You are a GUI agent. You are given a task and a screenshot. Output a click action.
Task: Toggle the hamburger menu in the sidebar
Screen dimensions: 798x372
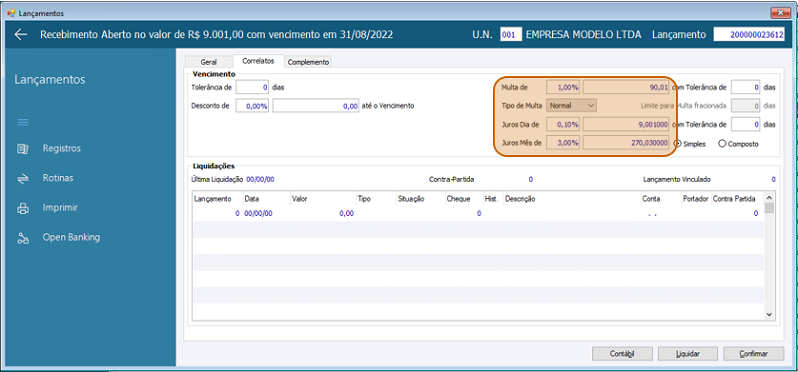pyautogui.click(x=23, y=123)
